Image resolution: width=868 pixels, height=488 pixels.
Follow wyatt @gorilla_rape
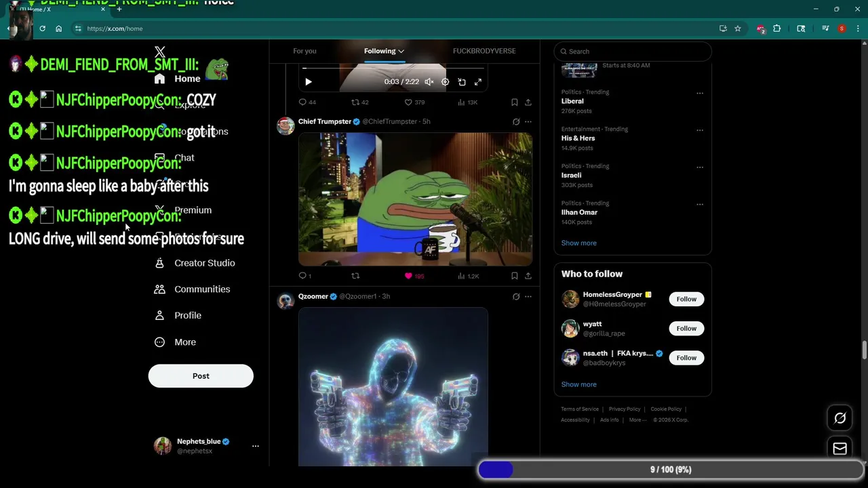pyautogui.click(x=686, y=329)
